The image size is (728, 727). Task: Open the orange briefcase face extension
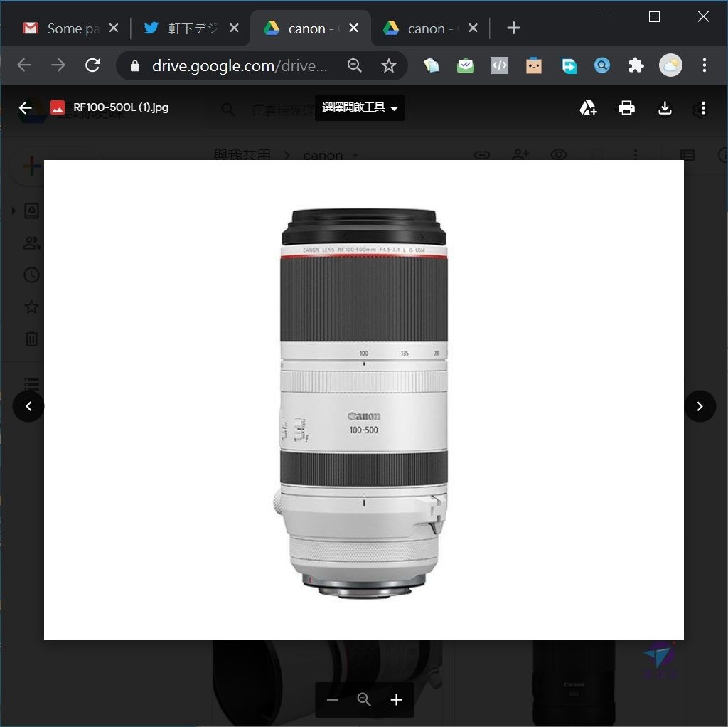pos(533,65)
